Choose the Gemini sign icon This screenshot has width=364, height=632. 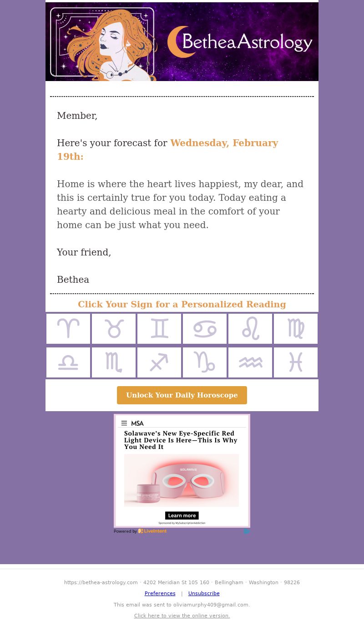click(159, 329)
